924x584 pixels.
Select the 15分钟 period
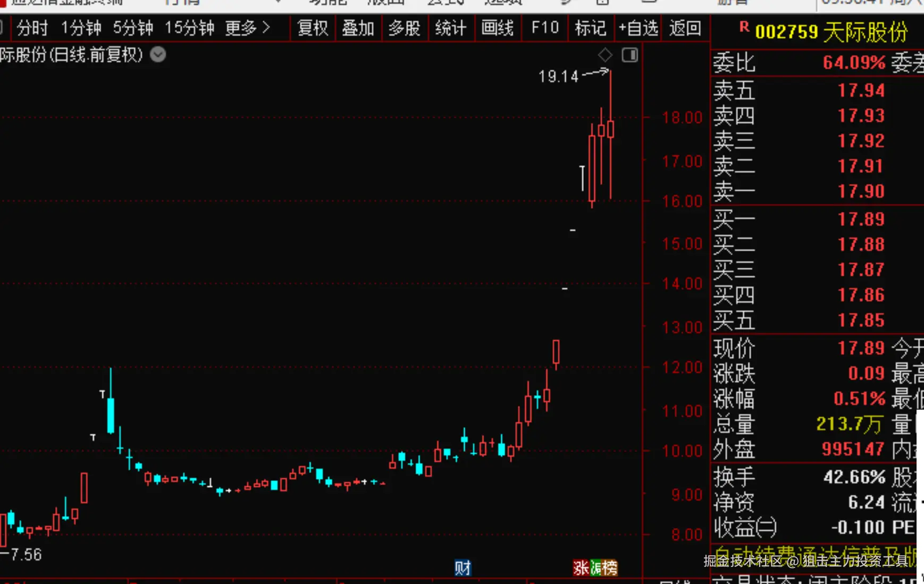tap(189, 28)
